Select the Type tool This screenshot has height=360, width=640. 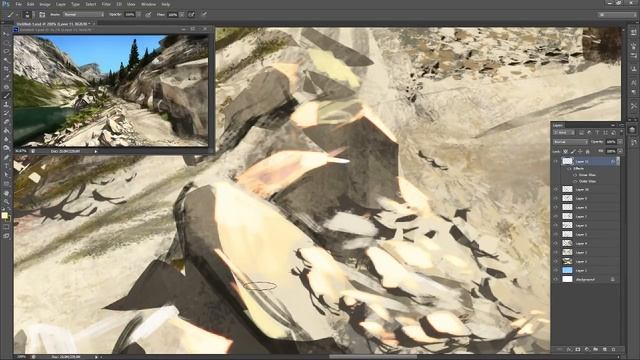6,166
